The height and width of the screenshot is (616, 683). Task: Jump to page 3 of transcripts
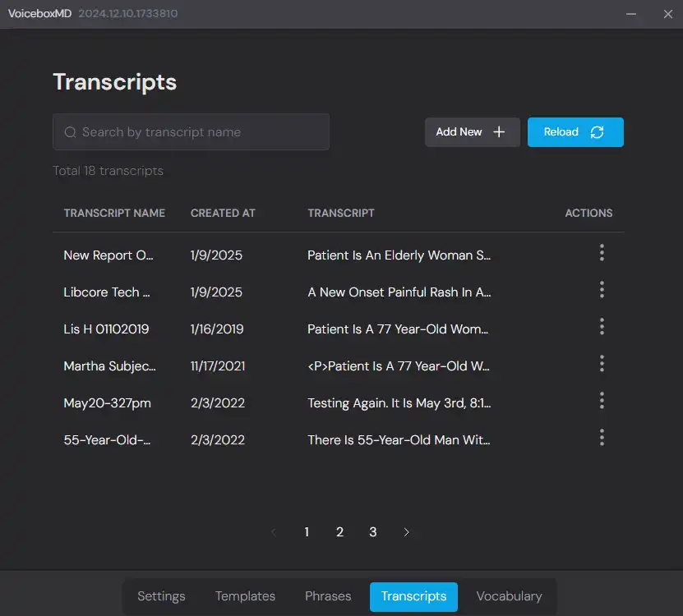click(372, 532)
